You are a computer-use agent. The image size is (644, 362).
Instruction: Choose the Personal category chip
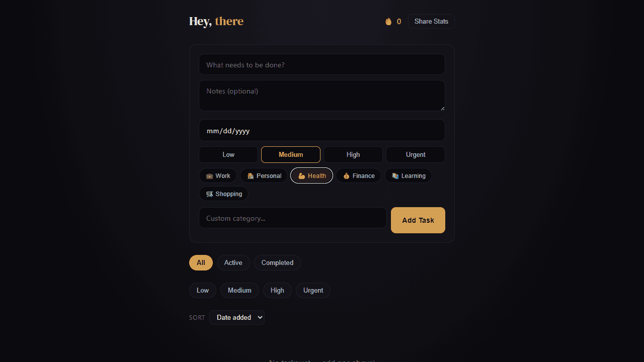coord(264,176)
